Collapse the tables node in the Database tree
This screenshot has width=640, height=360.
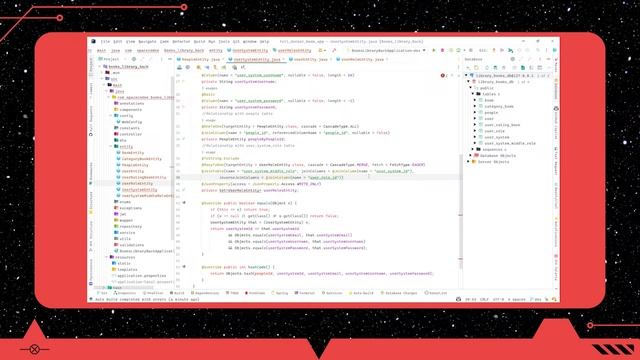473,94
